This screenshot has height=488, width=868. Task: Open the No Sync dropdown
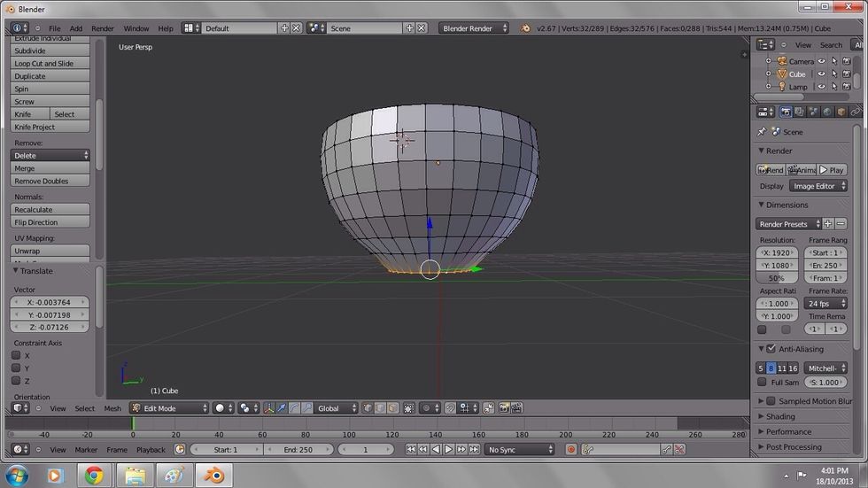click(x=519, y=449)
